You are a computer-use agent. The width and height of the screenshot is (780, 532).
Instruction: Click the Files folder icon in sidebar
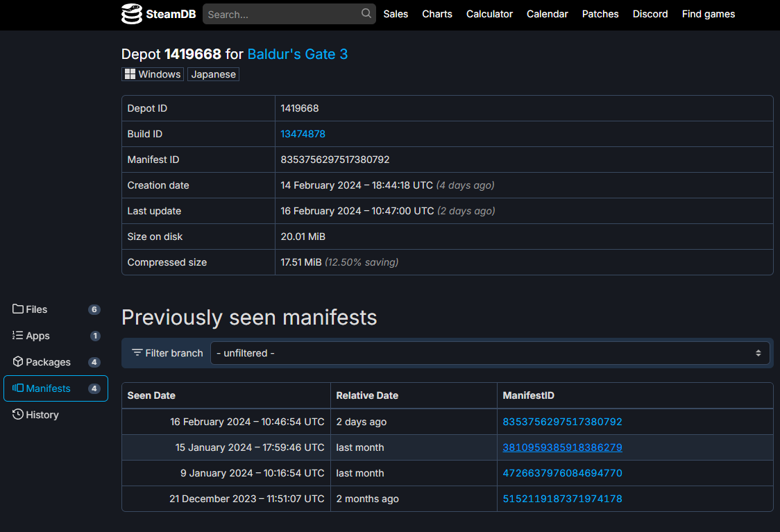(18, 309)
